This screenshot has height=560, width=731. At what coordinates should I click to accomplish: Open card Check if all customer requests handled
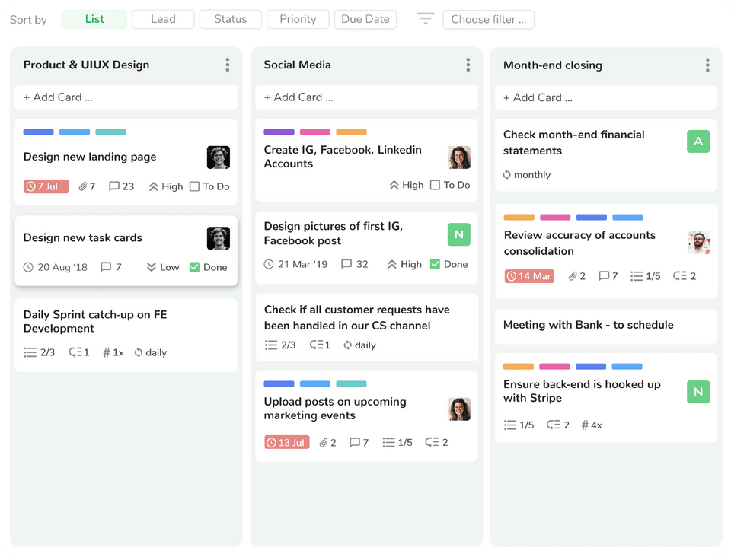coord(366,327)
